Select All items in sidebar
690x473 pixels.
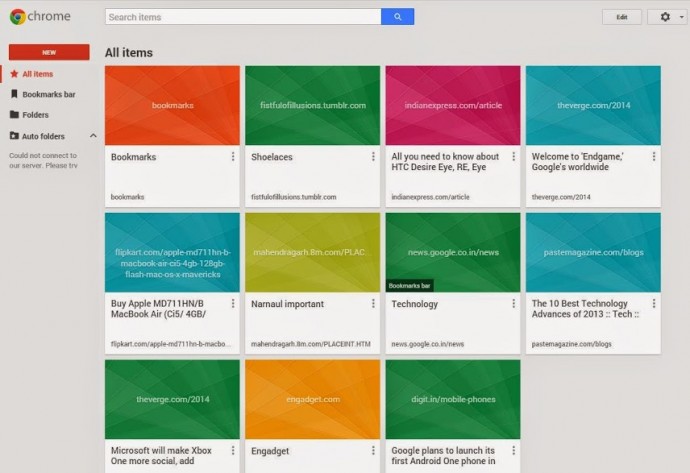37,74
